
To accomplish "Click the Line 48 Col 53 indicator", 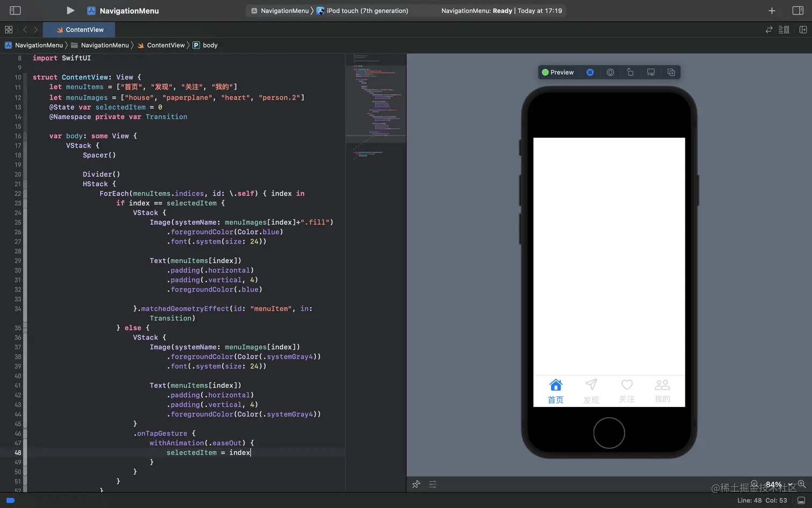I will click(762, 500).
